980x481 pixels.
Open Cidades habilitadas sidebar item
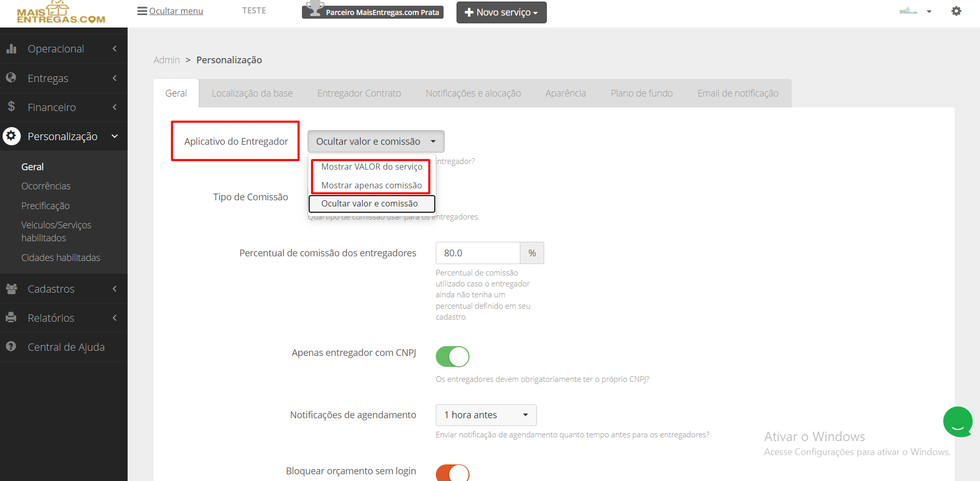61,258
